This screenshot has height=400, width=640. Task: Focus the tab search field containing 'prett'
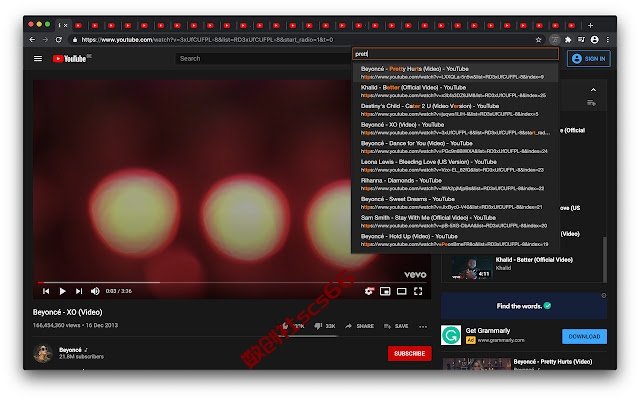coord(455,53)
